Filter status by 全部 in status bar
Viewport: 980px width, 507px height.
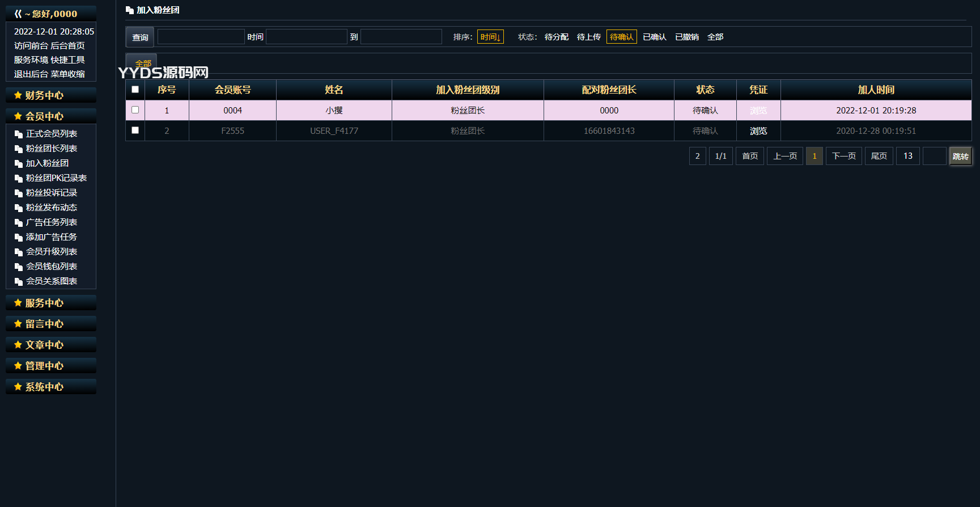(715, 37)
